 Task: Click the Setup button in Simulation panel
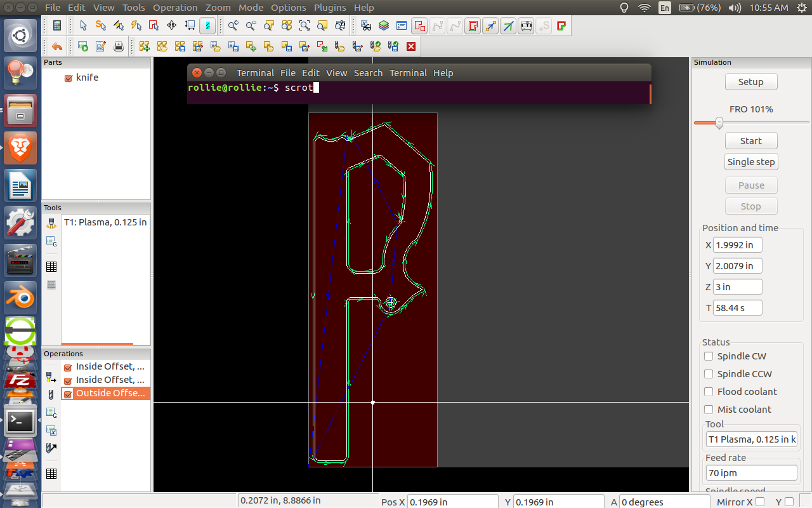pyautogui.click(x=751, y=81)
